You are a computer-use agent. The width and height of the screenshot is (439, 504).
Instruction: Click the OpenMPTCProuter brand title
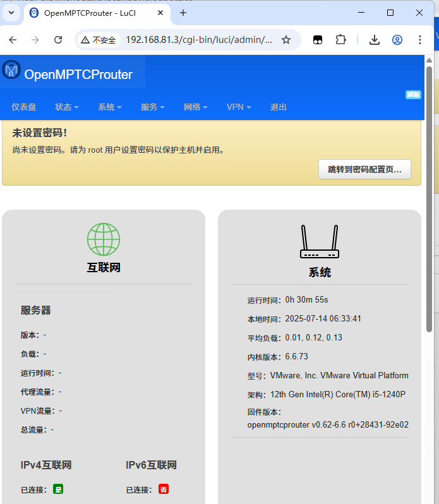(78, 75)
